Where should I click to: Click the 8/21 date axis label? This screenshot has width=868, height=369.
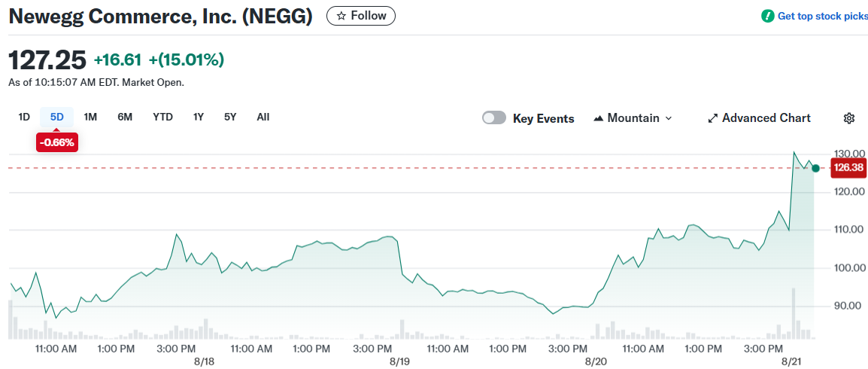tap(791, 361)
